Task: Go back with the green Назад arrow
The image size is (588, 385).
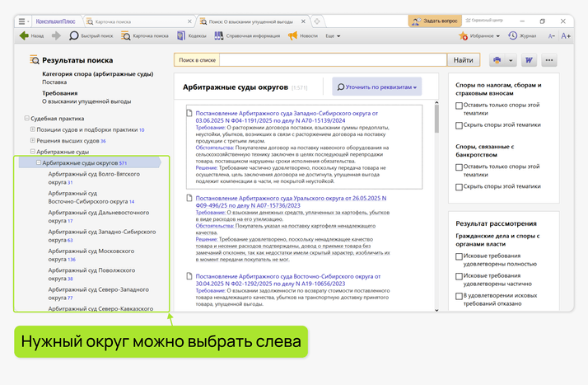Action: click(31, 35)
